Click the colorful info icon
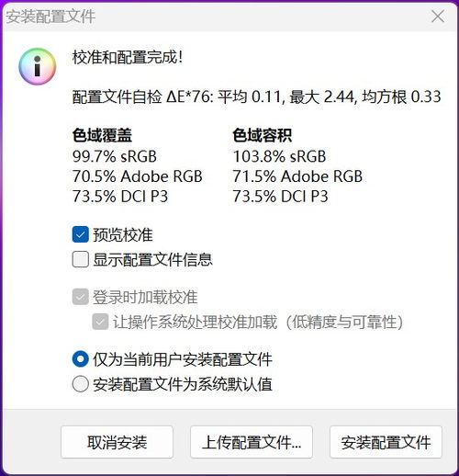Screen dimensions: 459x476 point(38,66)
